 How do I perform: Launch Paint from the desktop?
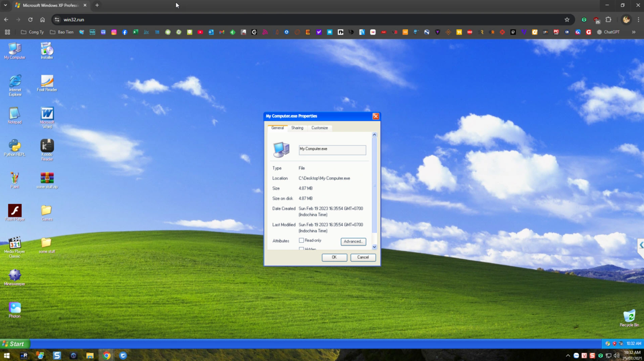coord(15,180)
